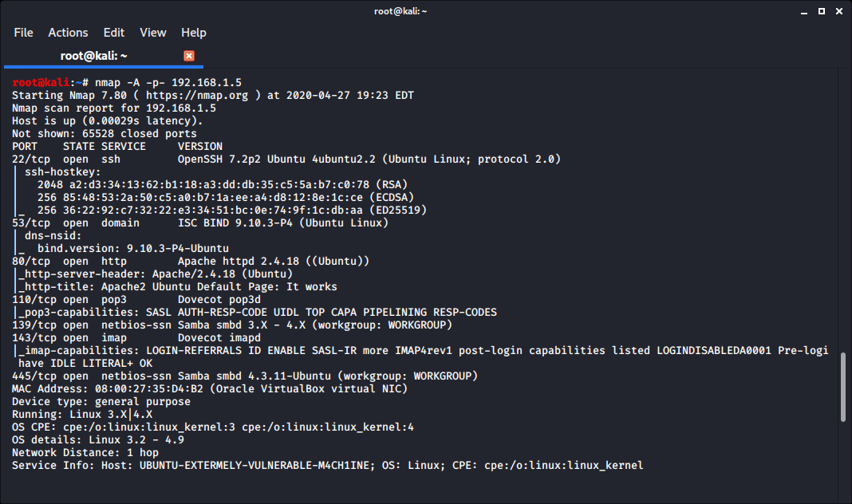Select the root@kali: ~ terminal tab
Screen dimensions: 852x504
pyautogui.click(x=94, y=56)
